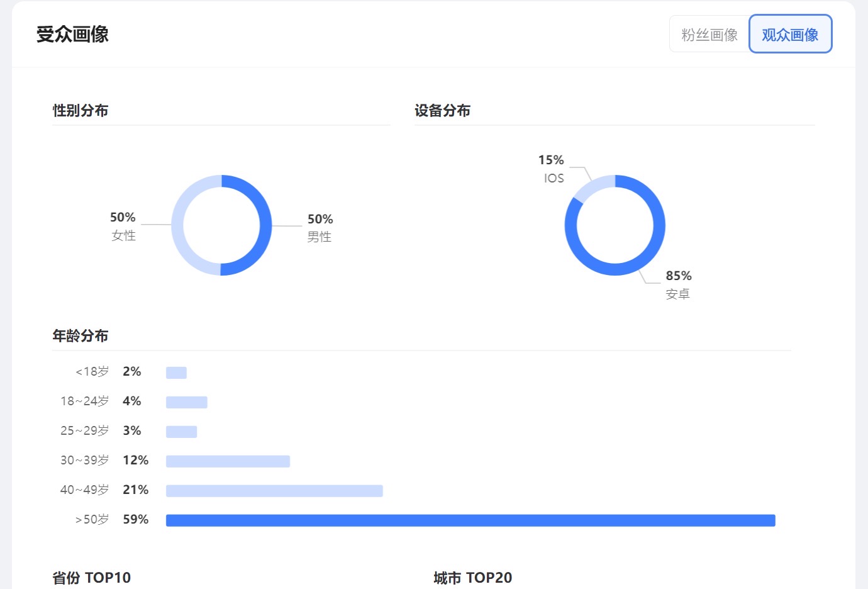Click the 城市 TOP20 heading
Viewport: 868px width, 589px height.
[x=472, y=578]
